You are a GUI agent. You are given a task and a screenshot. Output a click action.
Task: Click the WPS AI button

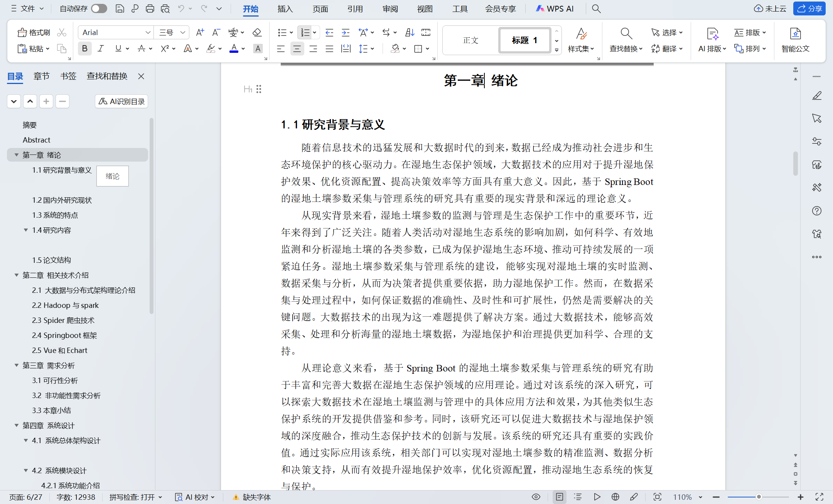pyautogui.click(x=555, y=8)
